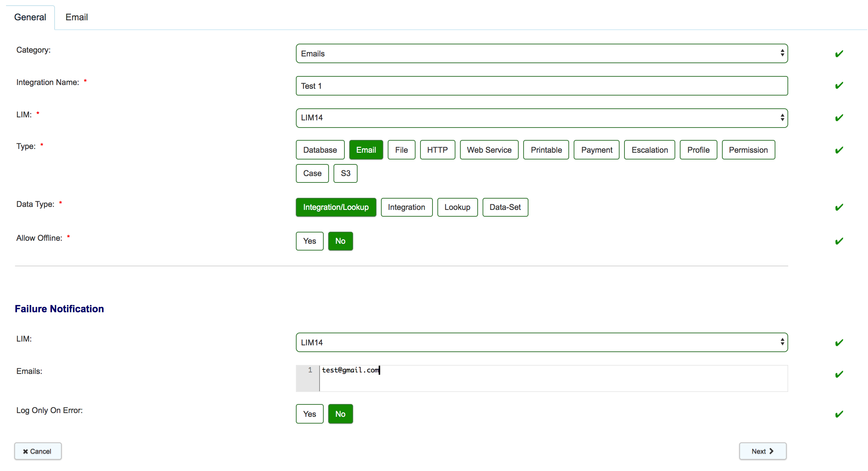Select the Payment type
The height and width of the screenshot is (471, 868).
(596, 150)
